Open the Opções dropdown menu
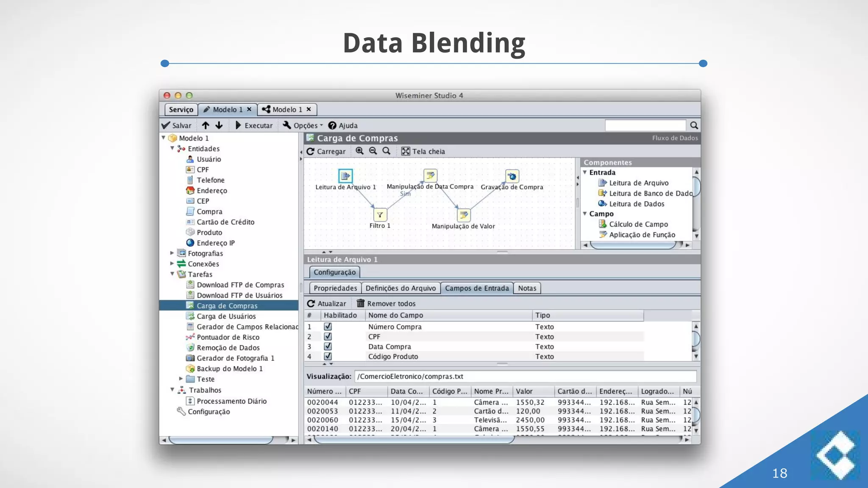Viewport: 868px width, 488px height. 303,125
